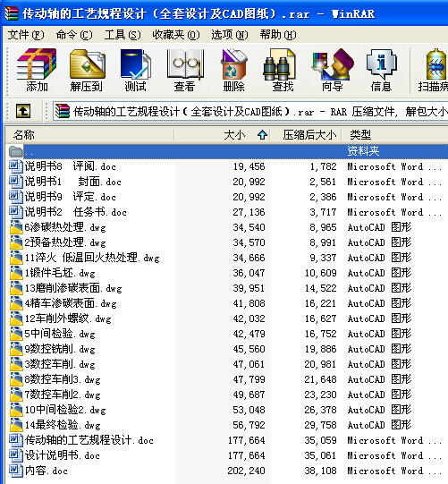Viewport: 448px width, 484px height.
Task: Click DWG icon of 6渗碳热处理.dwg
Action: (16, 227)
